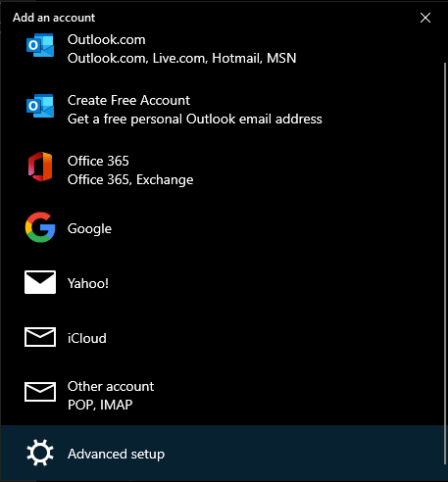Screen dimensions: 448x482
Task: Click the iCloud envelope icon
Action: [40, 337]
